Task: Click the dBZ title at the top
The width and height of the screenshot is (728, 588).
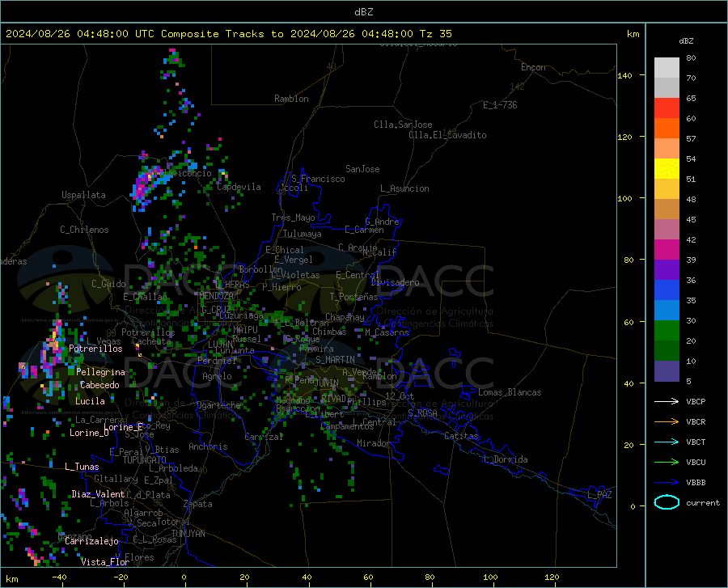Action: click(363, 12)
